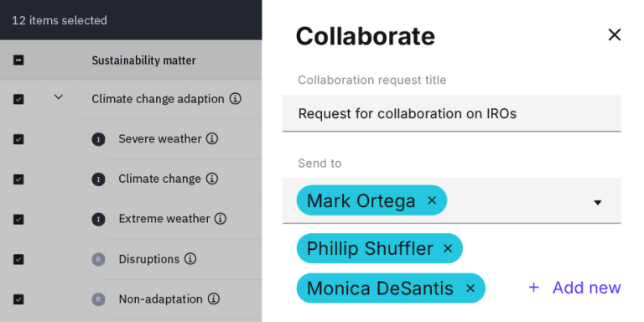The image size is (644, 322).
Task: Uncheck the Severe weather row checkbox
Action: [x=18, y=139]
